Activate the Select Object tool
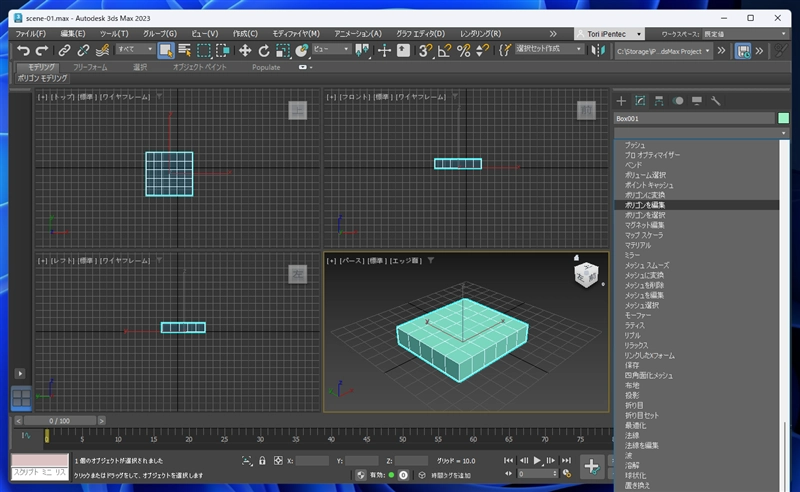 click(166, 51)
